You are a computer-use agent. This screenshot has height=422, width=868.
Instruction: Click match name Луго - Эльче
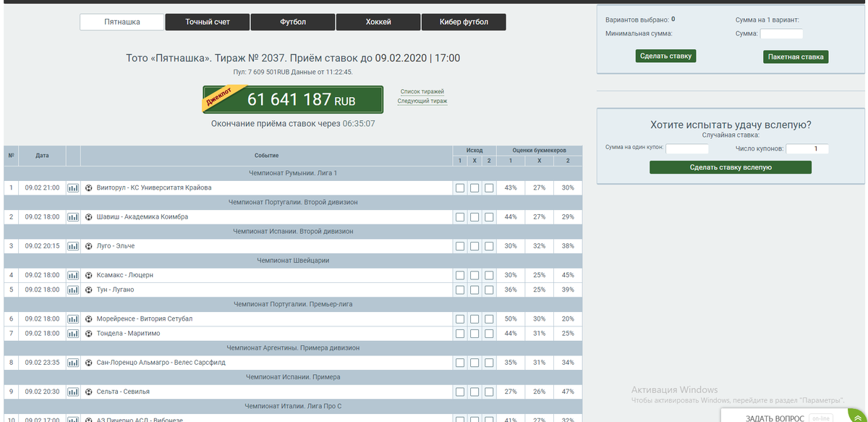pos(116,246)
